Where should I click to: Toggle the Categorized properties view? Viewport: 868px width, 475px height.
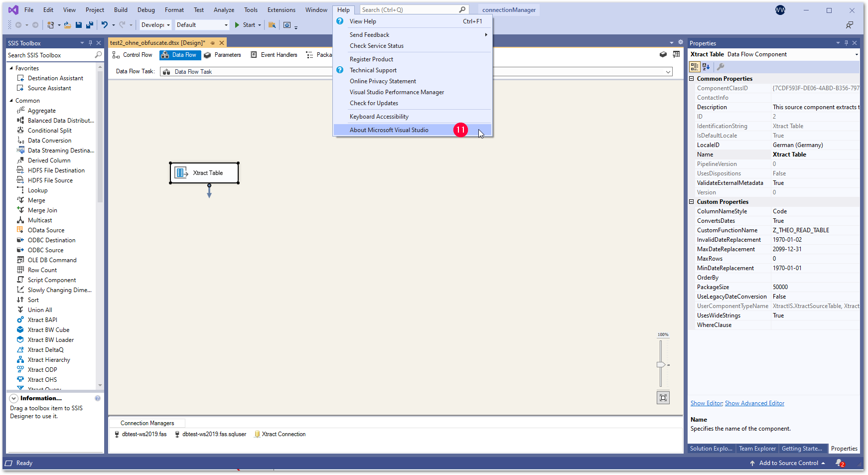pos(695,66)
